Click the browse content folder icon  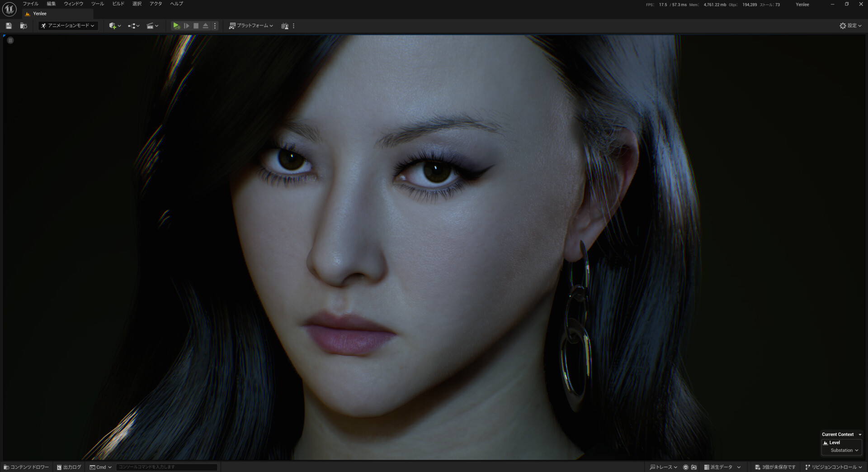(x=24, y=26)
